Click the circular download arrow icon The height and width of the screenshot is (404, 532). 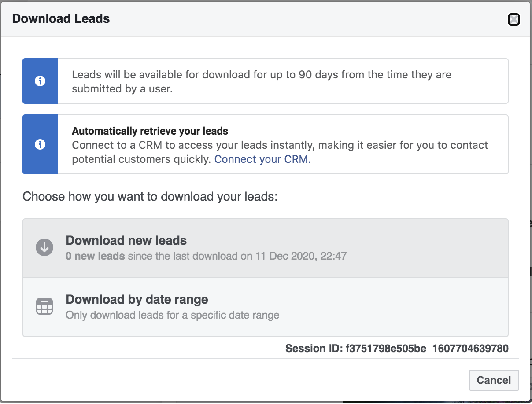[44, 248]
